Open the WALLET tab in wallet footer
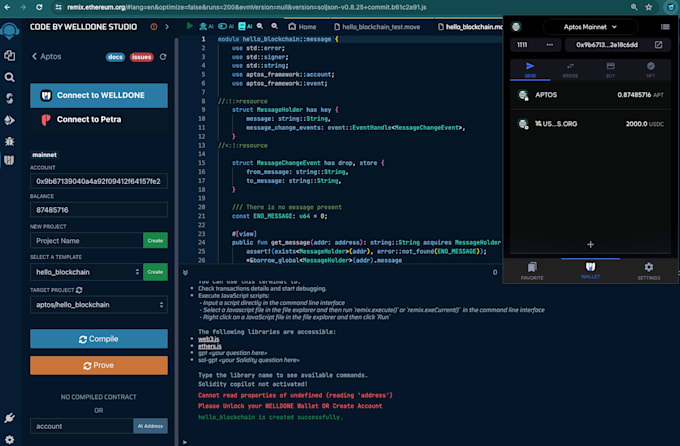This screenshot has width=680, height=446. [x=590, y=271]
